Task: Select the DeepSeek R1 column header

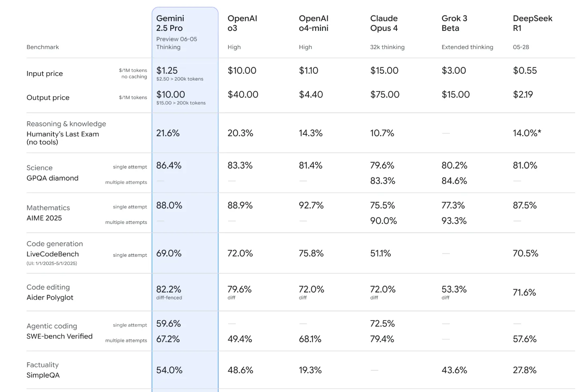Action: pyautogui.click(x=533, y=23)
